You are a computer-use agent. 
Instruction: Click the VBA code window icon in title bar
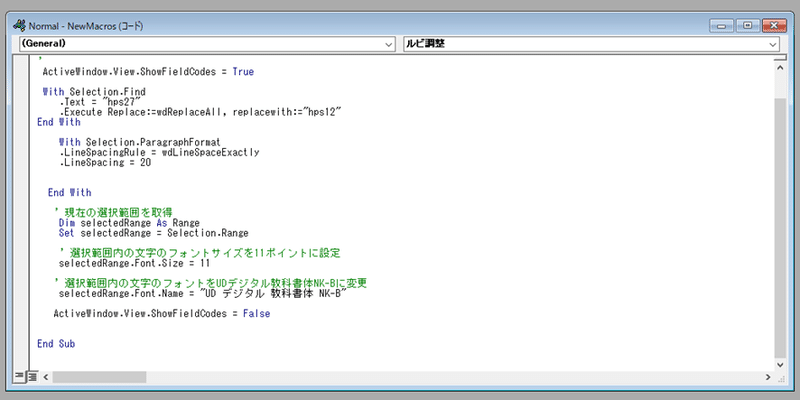coord(19,25)
